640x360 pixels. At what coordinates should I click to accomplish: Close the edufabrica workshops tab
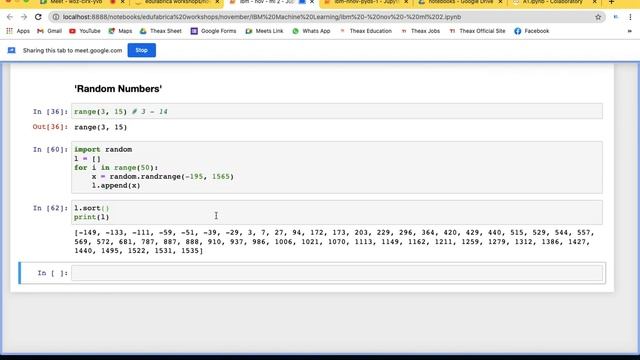pos(217,2)
